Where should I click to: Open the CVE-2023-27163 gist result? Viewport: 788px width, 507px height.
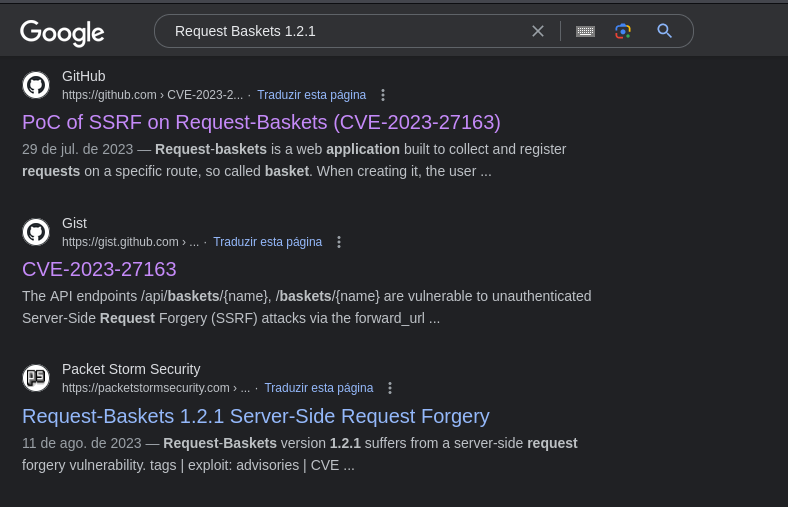coord(99,269)
